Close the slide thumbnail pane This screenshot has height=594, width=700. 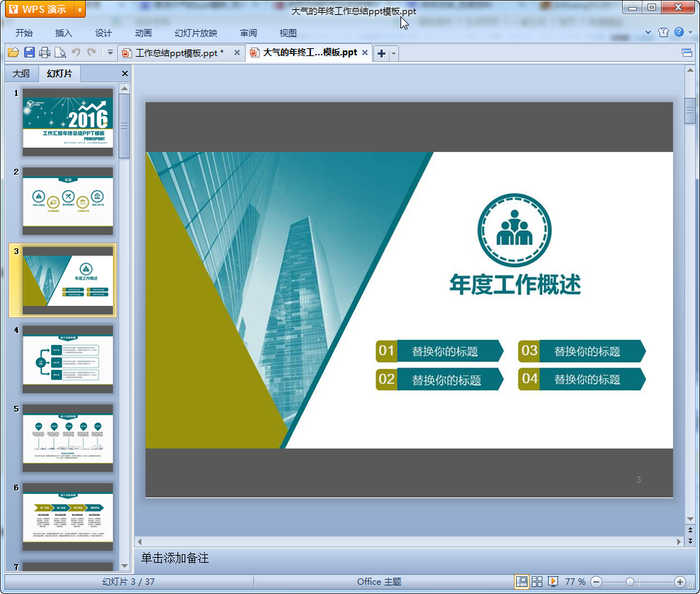tap(125, 74)
